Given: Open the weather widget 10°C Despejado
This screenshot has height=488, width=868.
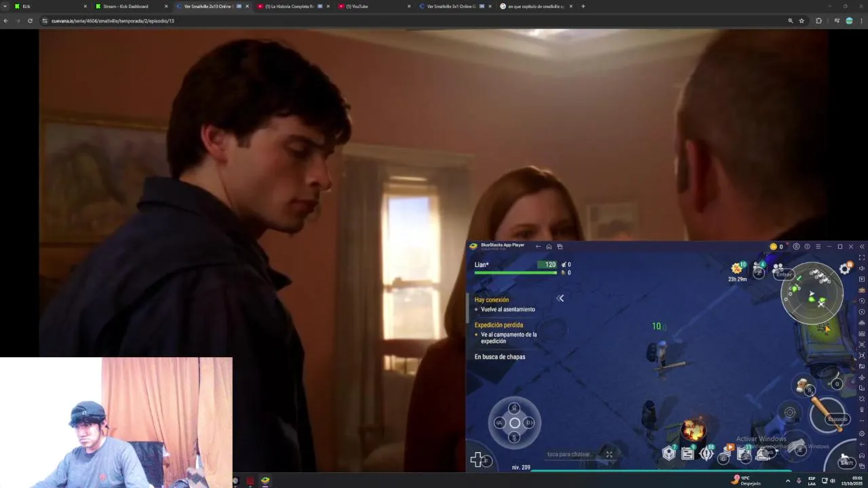Looking at the screenshot, I should coord(745,481).
